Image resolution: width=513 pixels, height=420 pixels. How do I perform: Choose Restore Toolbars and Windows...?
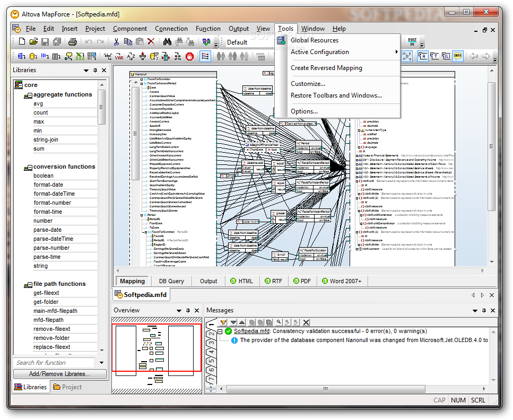(337, 95)
